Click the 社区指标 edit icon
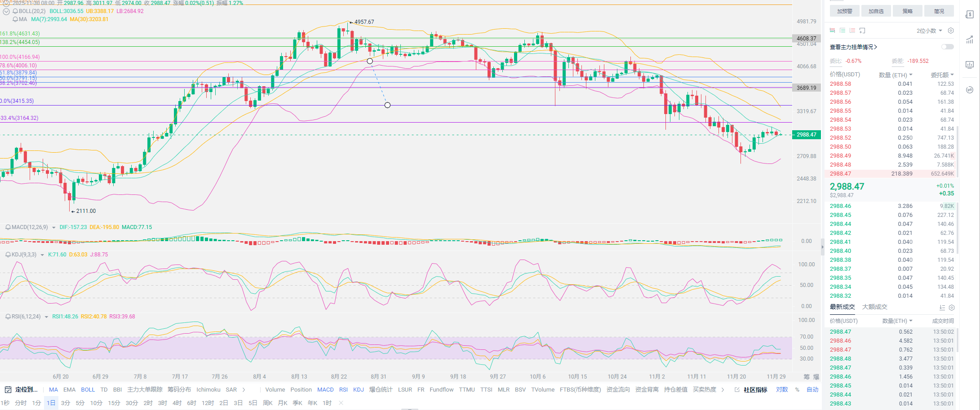This screenshot has height=410, width=980. [737, 390]
